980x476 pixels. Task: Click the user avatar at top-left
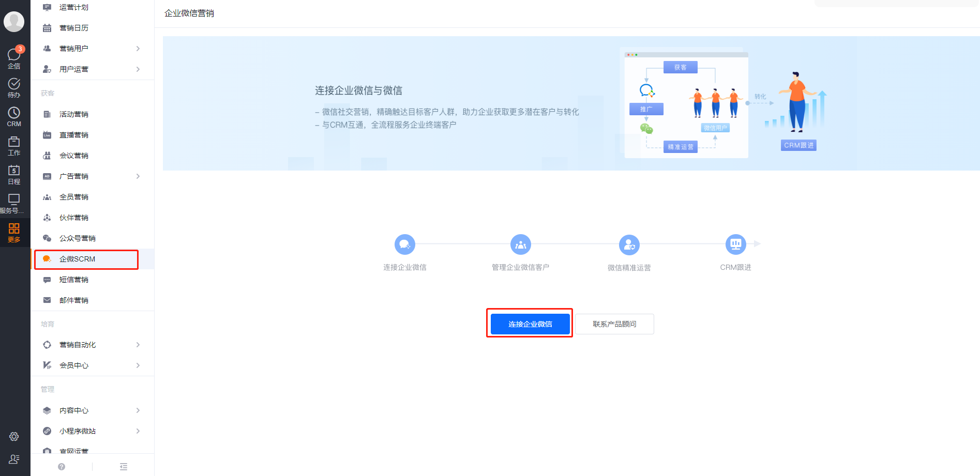point(14,22)
